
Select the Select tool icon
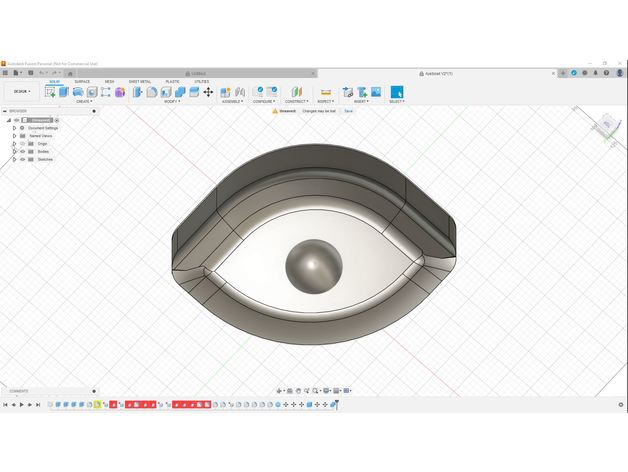[396, 92]
